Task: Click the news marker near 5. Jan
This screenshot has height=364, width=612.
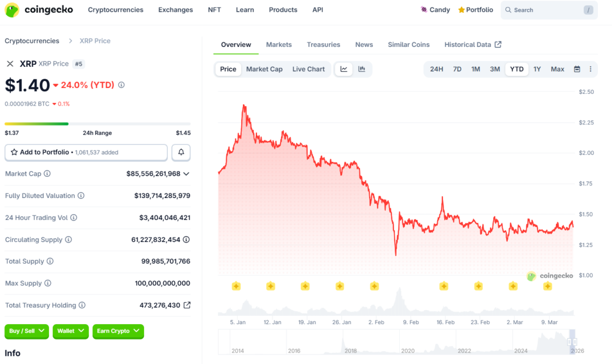Action: 236,286
